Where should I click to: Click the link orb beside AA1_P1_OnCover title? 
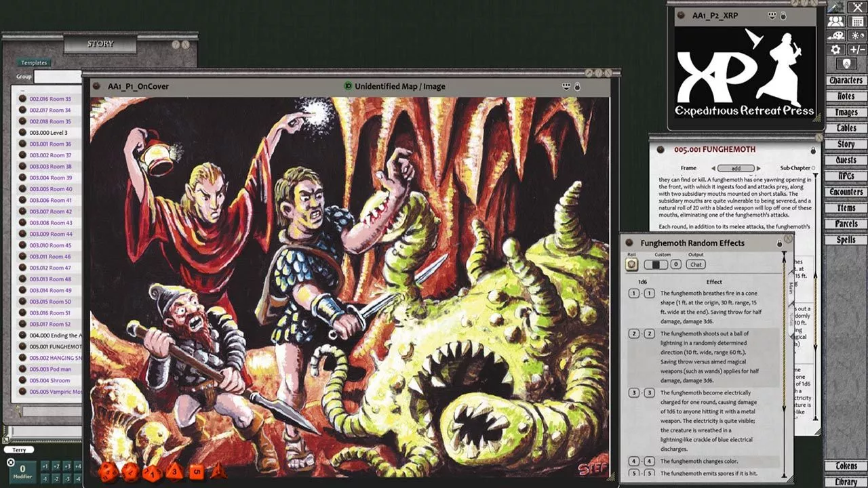point(96,87)
